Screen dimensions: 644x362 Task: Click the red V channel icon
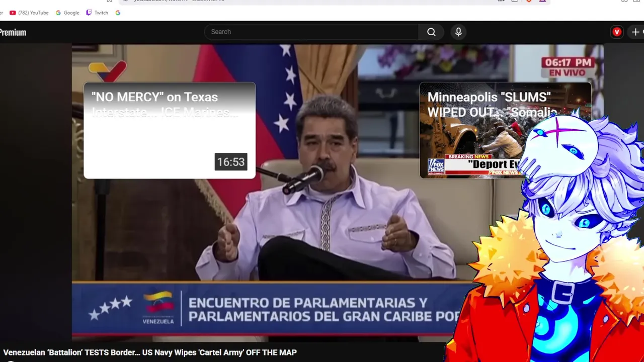617,32
